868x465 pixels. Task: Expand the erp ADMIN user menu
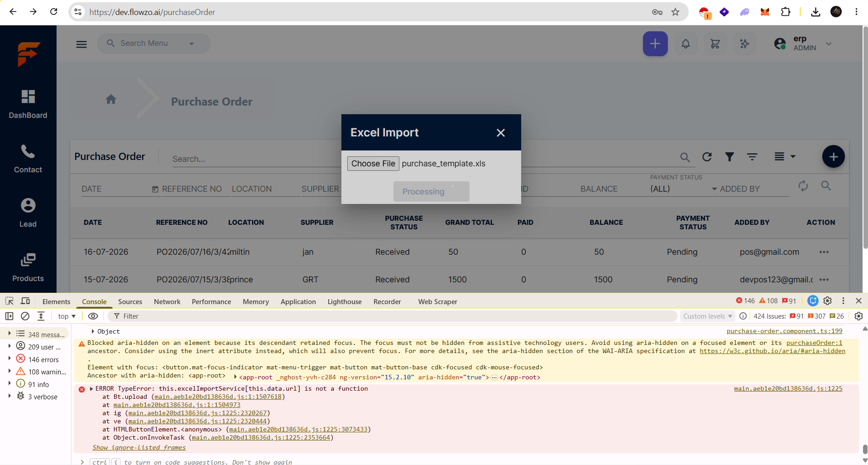(x=829, y=44)
